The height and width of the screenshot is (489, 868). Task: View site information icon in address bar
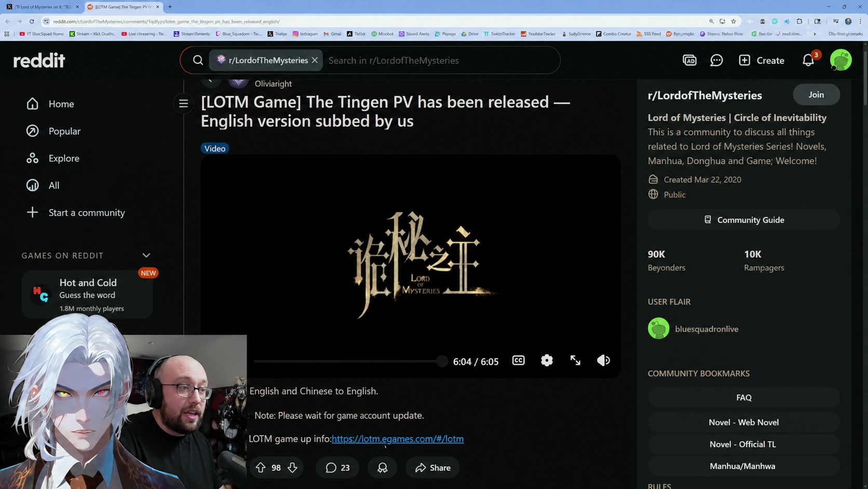(x=46, y=21)
